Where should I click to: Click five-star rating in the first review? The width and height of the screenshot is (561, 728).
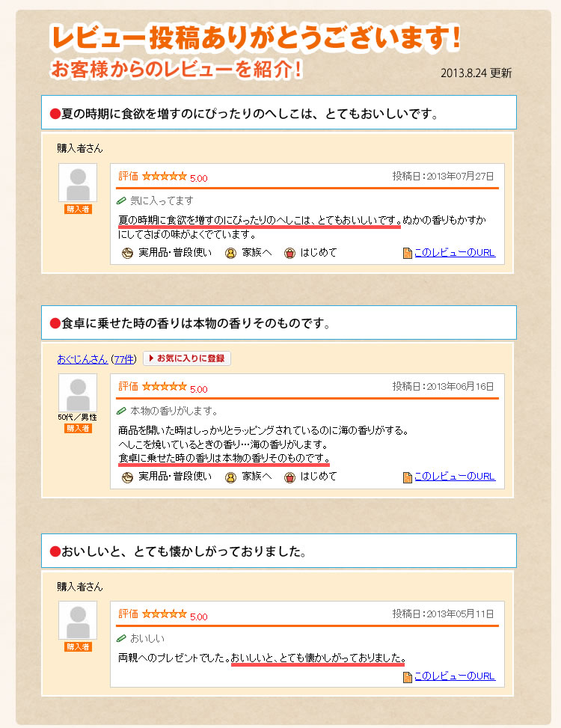(165, 177)
